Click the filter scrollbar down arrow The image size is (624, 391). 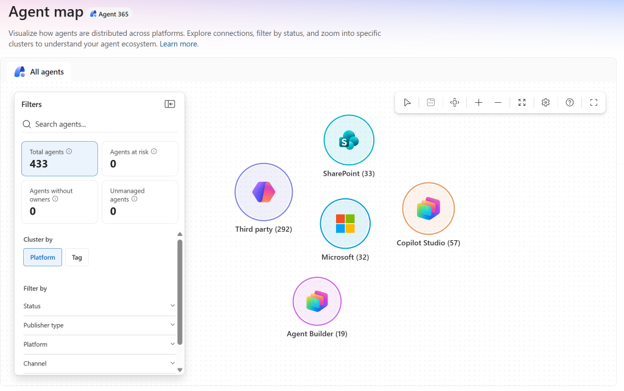pyautogui.click(x=180, y=370)
